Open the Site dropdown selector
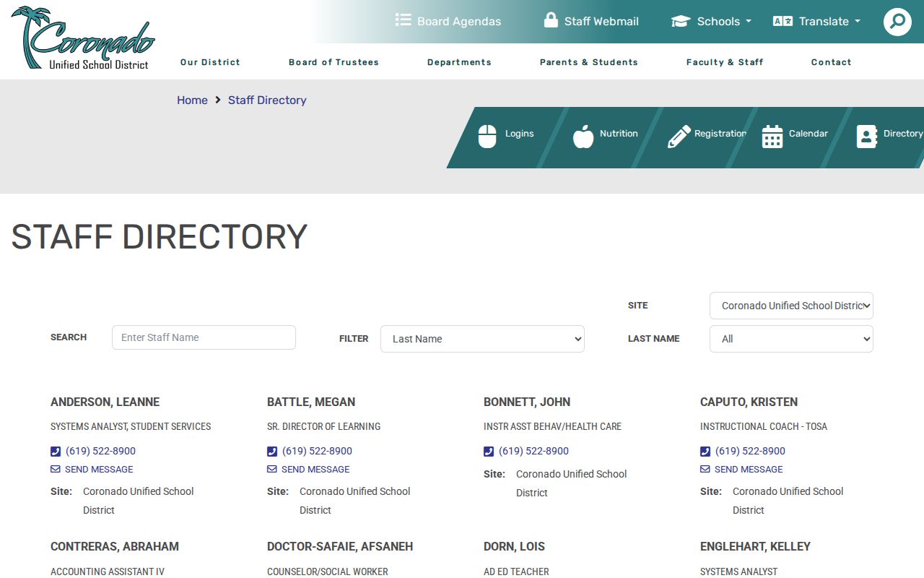 [791, 306]
